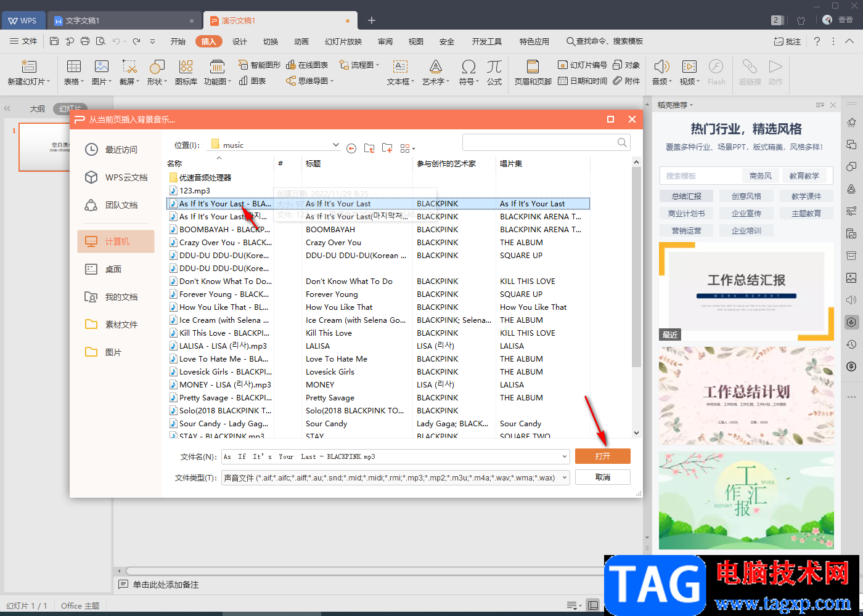Choose the 总结汇报 template category

point(687,196)
